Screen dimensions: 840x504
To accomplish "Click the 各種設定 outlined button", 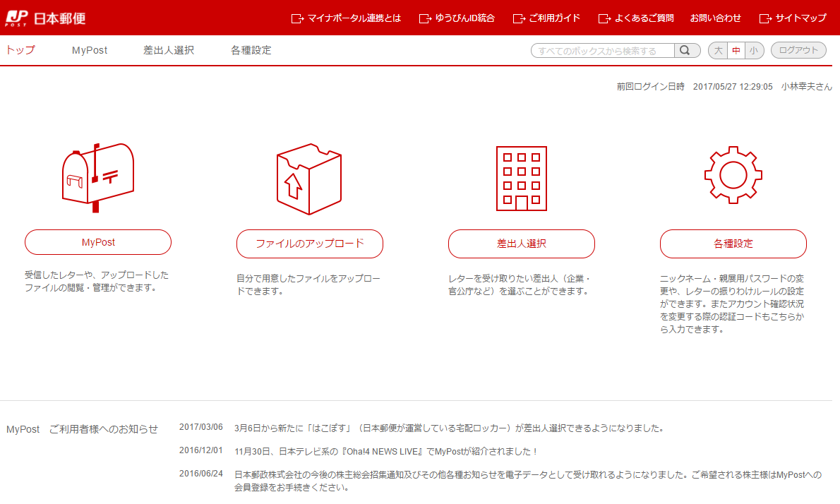I will [x=733, y=244].
